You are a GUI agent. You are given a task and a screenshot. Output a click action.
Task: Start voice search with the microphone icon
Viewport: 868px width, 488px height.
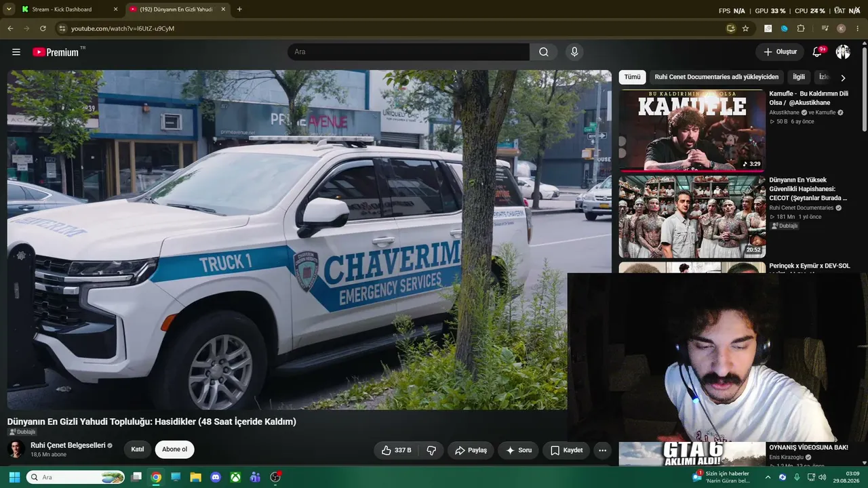click(x=574, y=52)
